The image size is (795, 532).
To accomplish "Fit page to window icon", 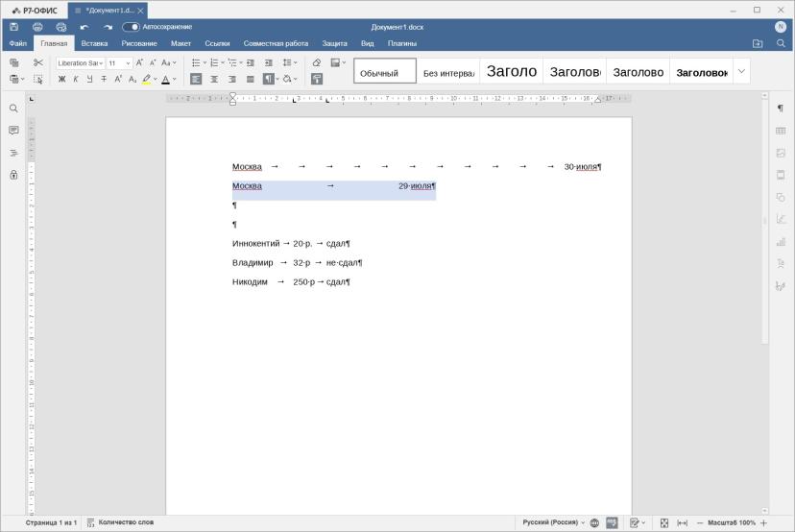I will 664,522.
